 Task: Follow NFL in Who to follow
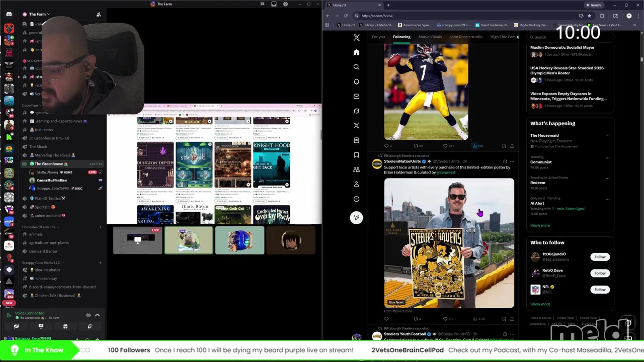pyautogui.click(x=600, y=290)
